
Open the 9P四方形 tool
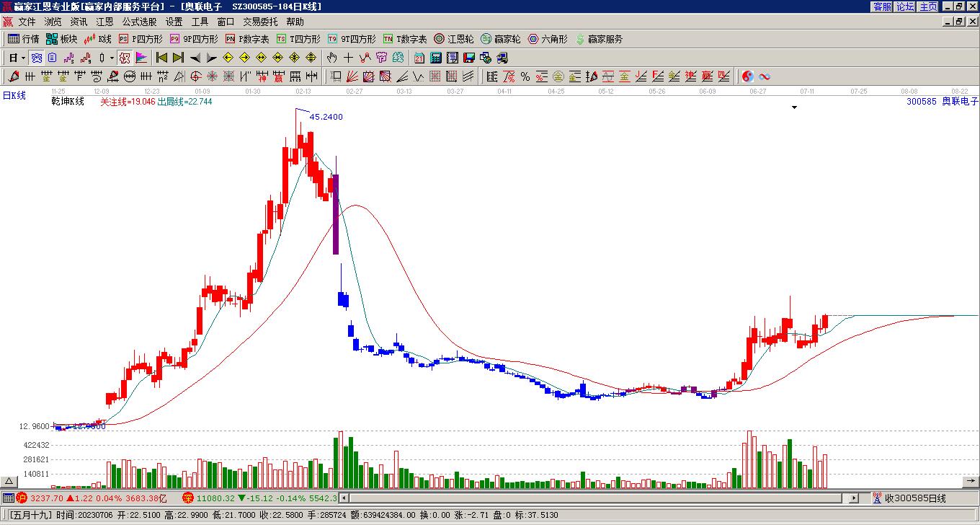(194, 39)
